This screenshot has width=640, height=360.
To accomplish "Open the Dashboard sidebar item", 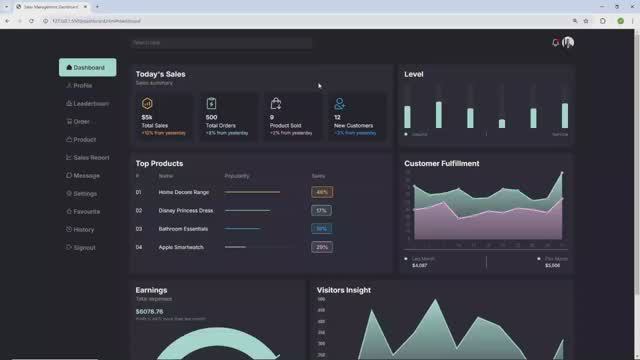I will 87,67.
